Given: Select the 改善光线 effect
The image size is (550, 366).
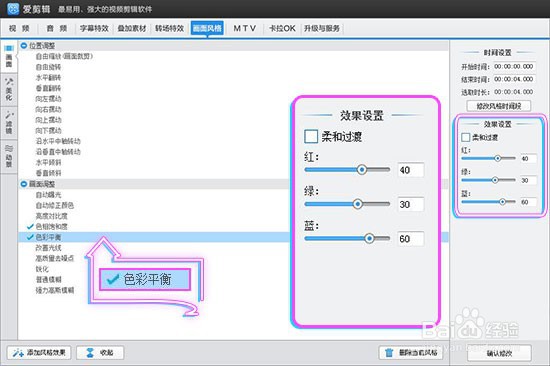Looking at the screenshot, I should (48, 248).
